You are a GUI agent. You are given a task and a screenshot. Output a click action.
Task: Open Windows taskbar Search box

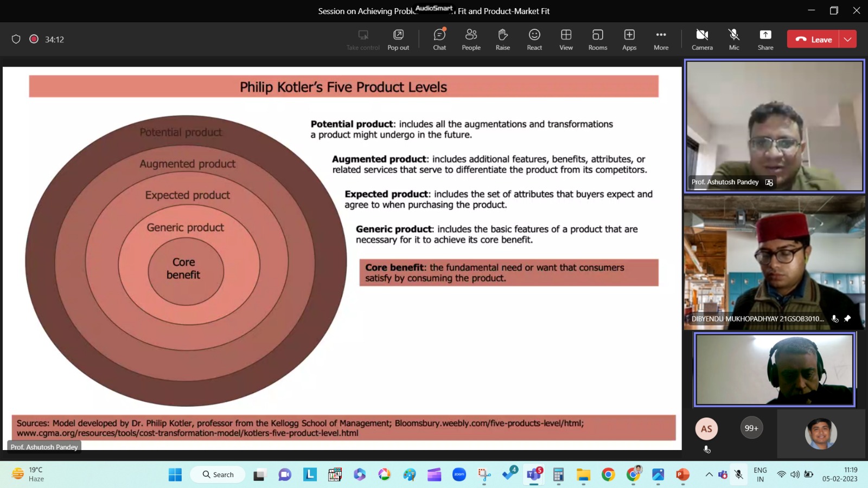tap(218, 474)
